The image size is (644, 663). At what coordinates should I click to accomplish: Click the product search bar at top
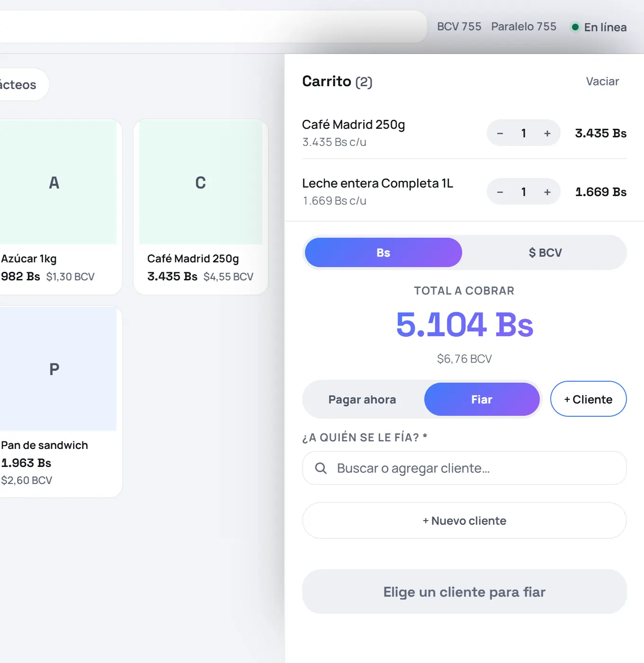(x=213, y=27)
